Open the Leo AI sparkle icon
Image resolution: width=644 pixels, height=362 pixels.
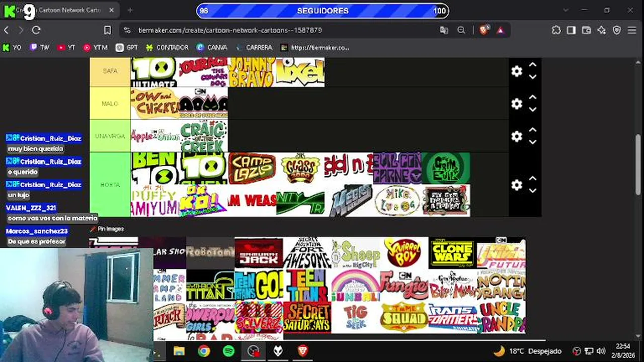(x=602, y=30)
